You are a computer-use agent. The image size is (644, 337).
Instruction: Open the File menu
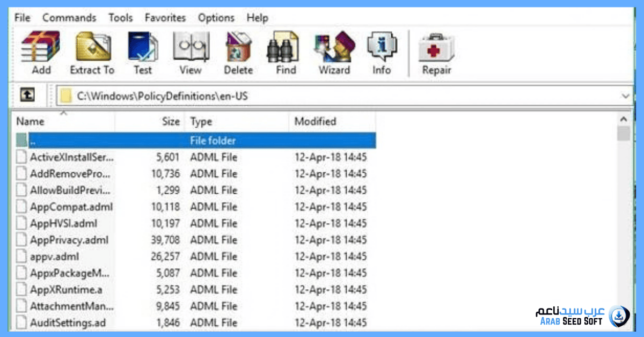23,18
